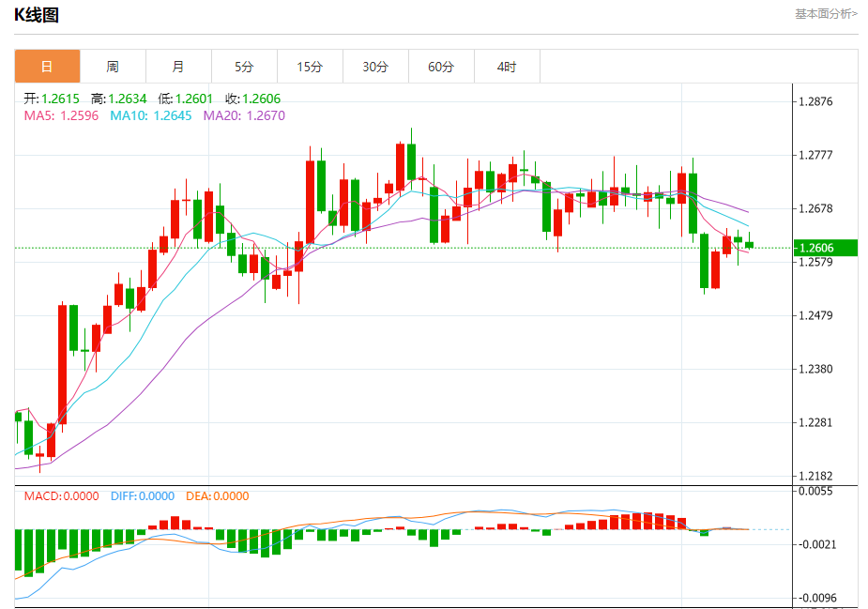
Task: Show the 30分 interval chart
Action: [x=375, y=67]
